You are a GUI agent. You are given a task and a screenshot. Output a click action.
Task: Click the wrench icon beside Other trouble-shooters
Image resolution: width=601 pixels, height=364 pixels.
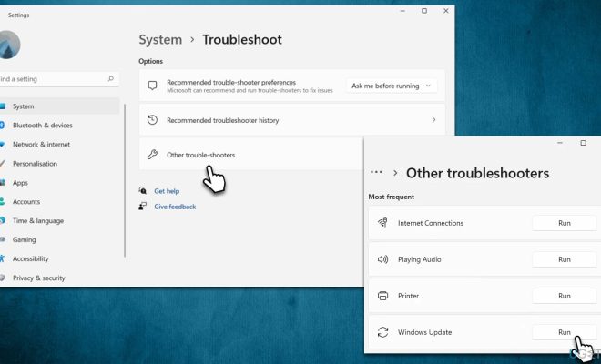coord(152,155)
